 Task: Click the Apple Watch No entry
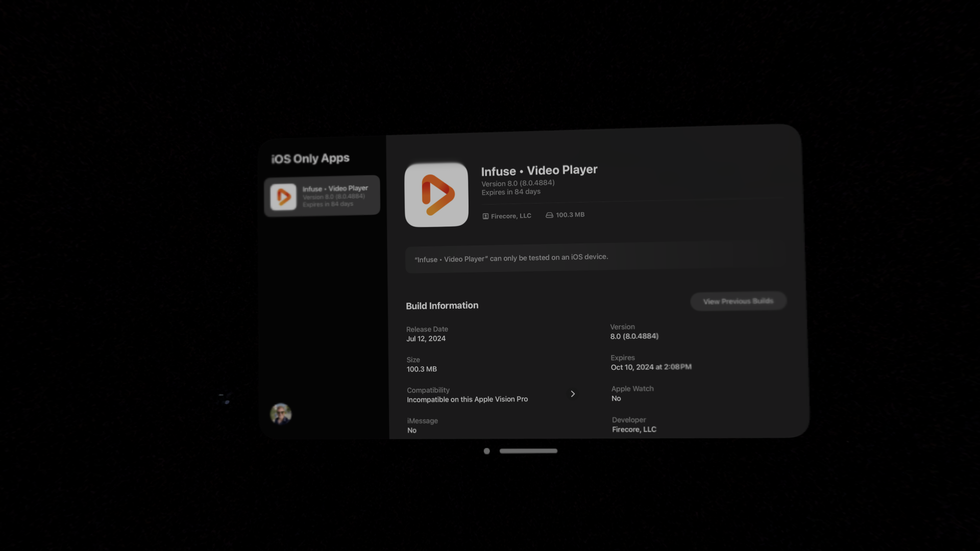coord(616,398)
